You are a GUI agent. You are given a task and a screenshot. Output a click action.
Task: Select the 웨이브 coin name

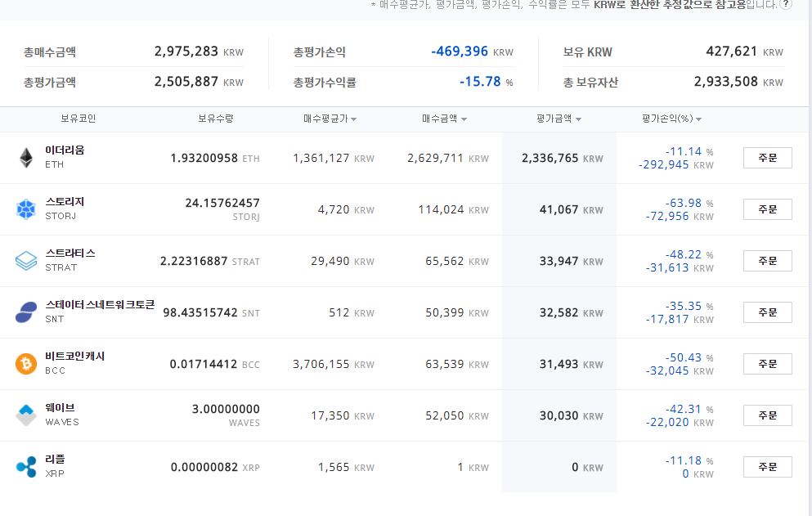pos(60,408)
